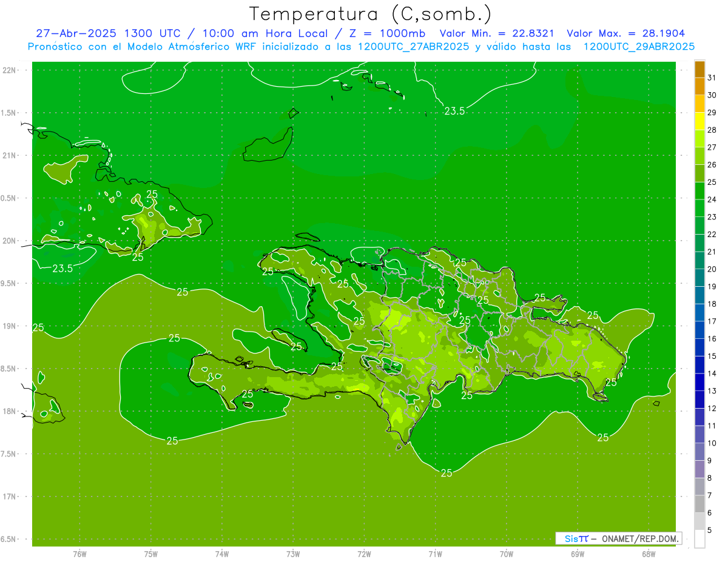
Task: Click the "12" legend scale value
Action: (x=712, y=409)
